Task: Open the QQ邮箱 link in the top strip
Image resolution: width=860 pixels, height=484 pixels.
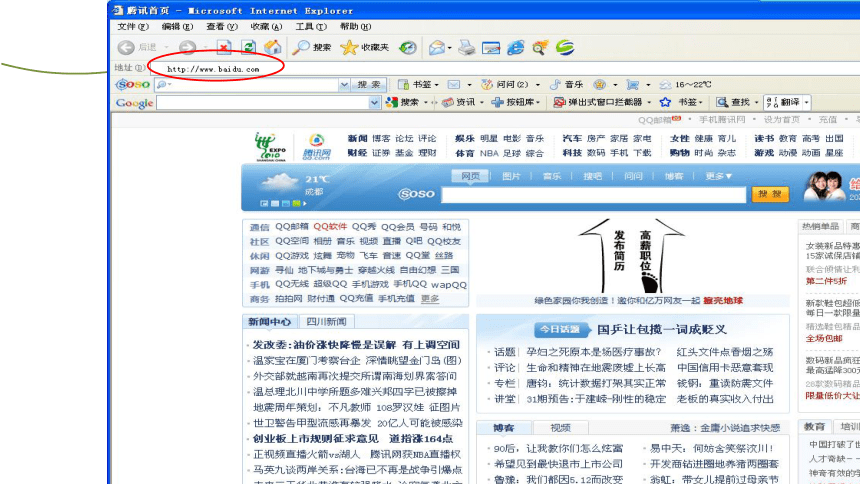Action: pos(655,120)
